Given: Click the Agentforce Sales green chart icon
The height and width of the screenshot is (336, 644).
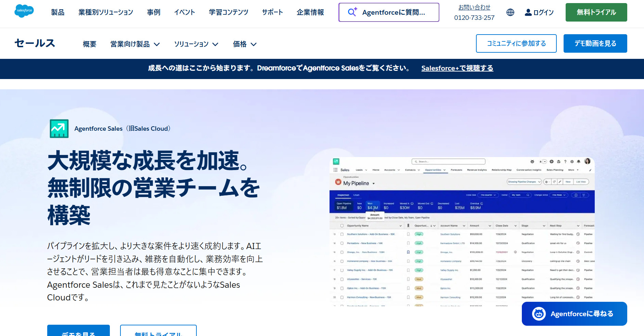Looking at the screenshot, I should [x=59, y=128].
